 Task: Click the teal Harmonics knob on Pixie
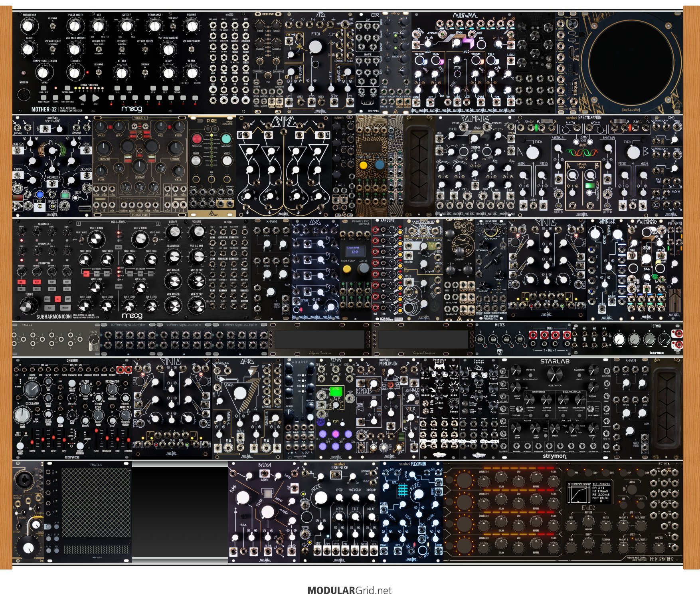pyautogui.click(x=226, y=139)
